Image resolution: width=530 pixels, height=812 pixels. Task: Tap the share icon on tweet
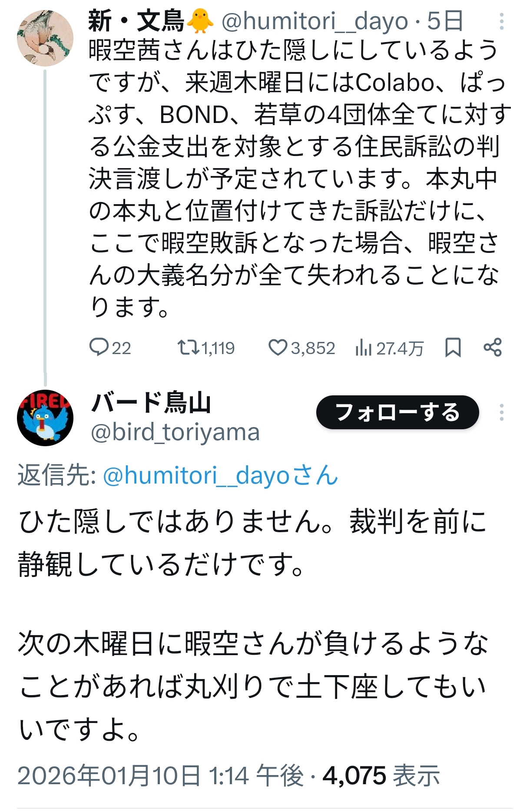pyautogui.click(x=493, y=348)
